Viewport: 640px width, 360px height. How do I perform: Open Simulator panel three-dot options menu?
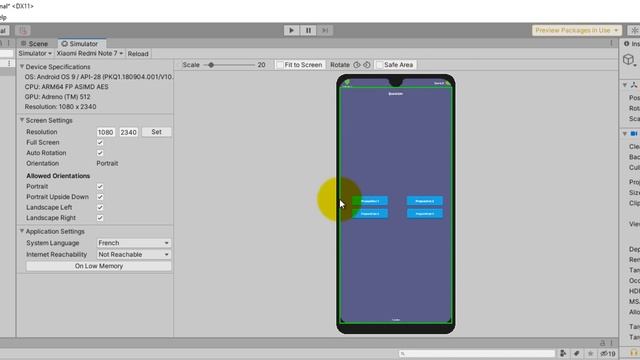[x=611, y=43]
